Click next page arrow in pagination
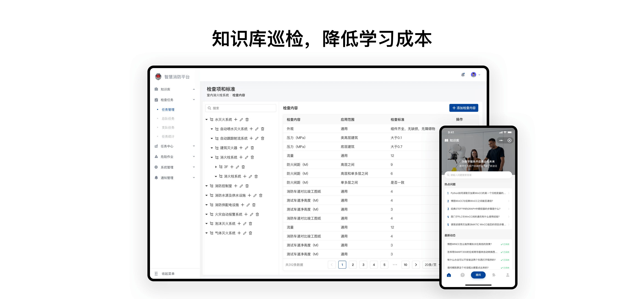The width and height of the screenshot is (644, 299). (416, 265)
